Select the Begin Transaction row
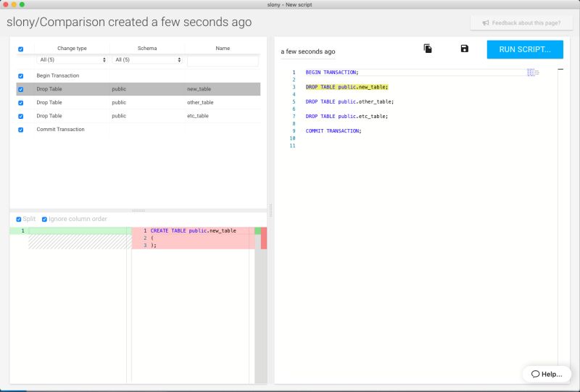Screen dimensions: 580x392 pos(138,75)
